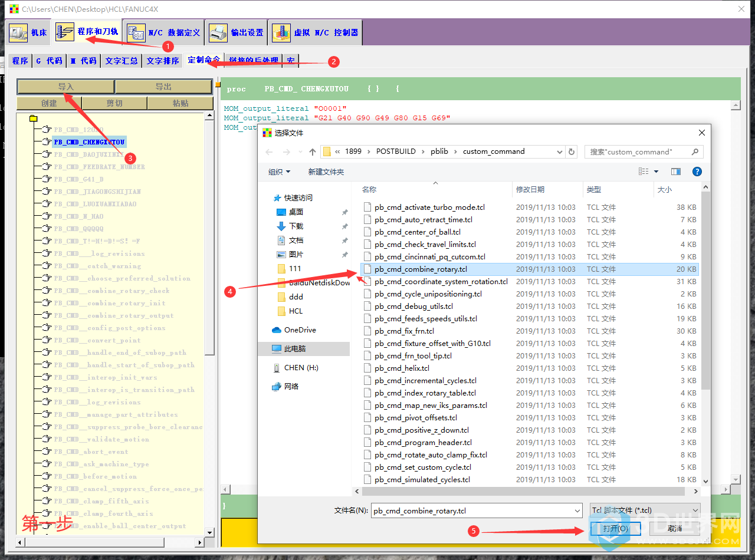Select the G 代码 sub-tab

(x=49, y=61)
